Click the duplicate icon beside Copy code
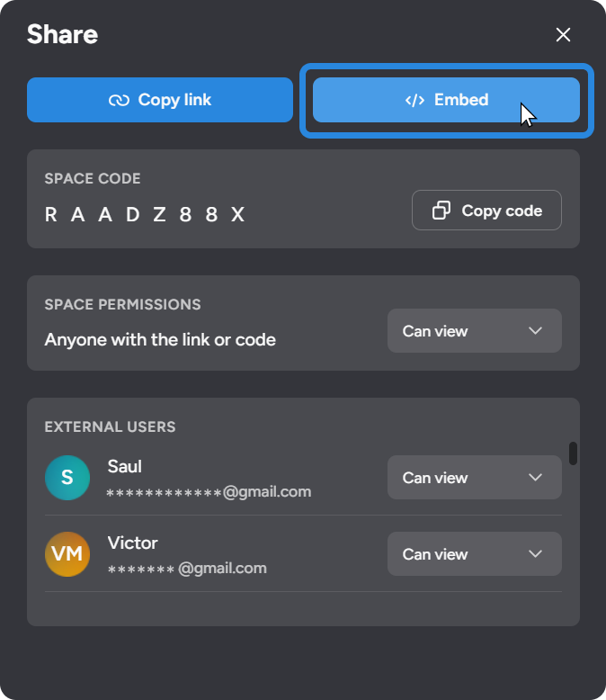The width and height of the screenshot is (606, 700). [x=441, y=211]
